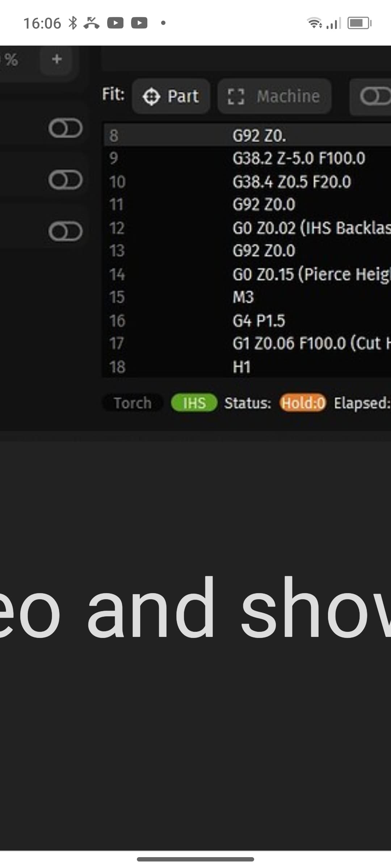Toggle the top left sidebar switch
The width and height of the screenshot is (391, 868).
66,128
